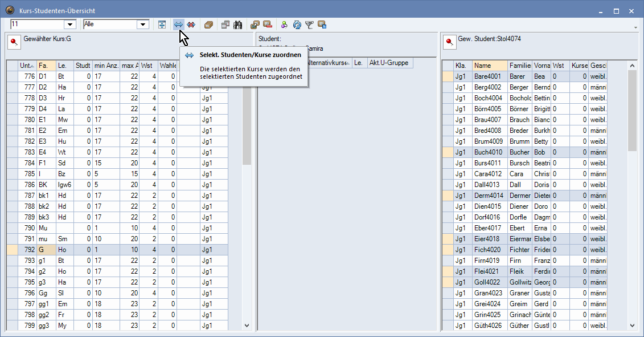Click the colored people group icon in toolbar
644x337 pixels.
tap(284, 25)
